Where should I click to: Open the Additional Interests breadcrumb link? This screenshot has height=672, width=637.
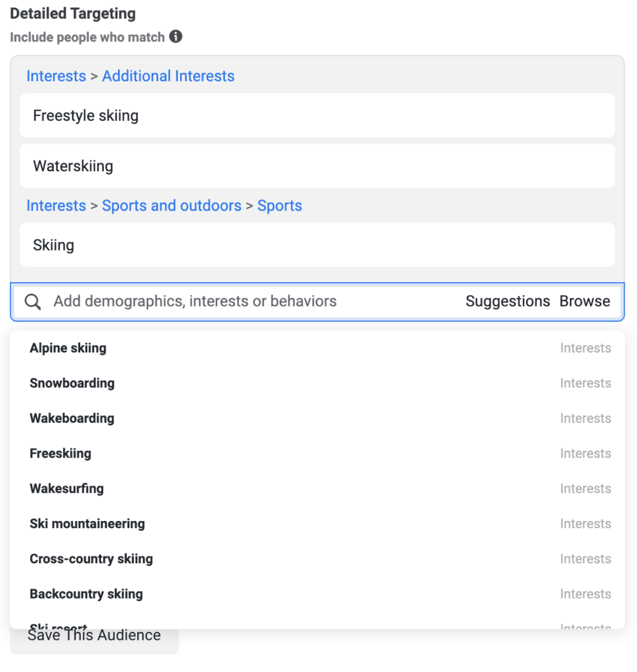[168, 76]
